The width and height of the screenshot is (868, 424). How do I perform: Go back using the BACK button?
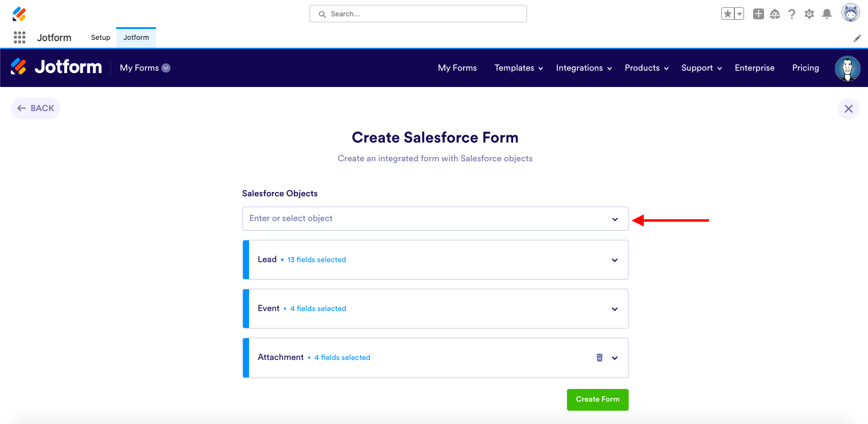coord(36,109)
